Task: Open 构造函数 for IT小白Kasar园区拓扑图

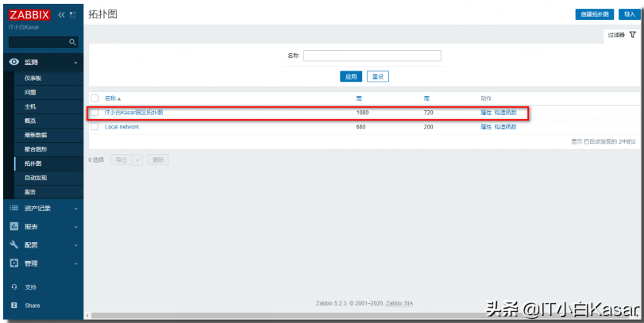Action: pyautogui.click(x=505, y=112)
